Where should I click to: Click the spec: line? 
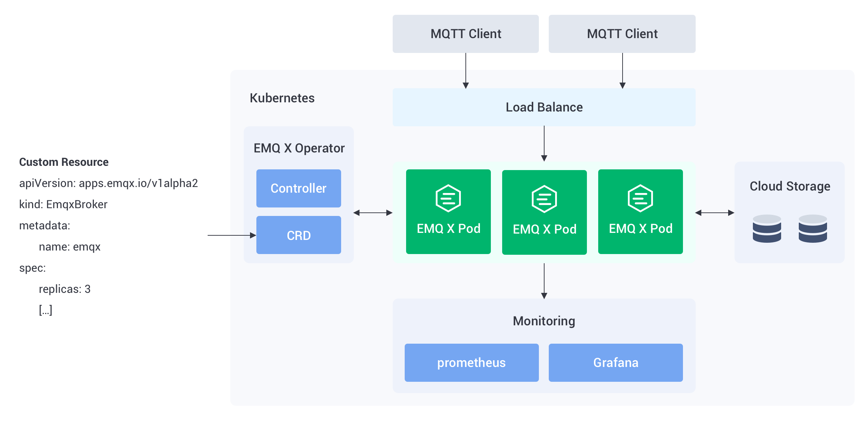pos(32,268)
